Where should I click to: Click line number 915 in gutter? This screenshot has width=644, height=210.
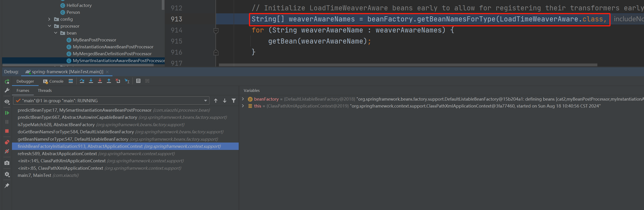176,41
